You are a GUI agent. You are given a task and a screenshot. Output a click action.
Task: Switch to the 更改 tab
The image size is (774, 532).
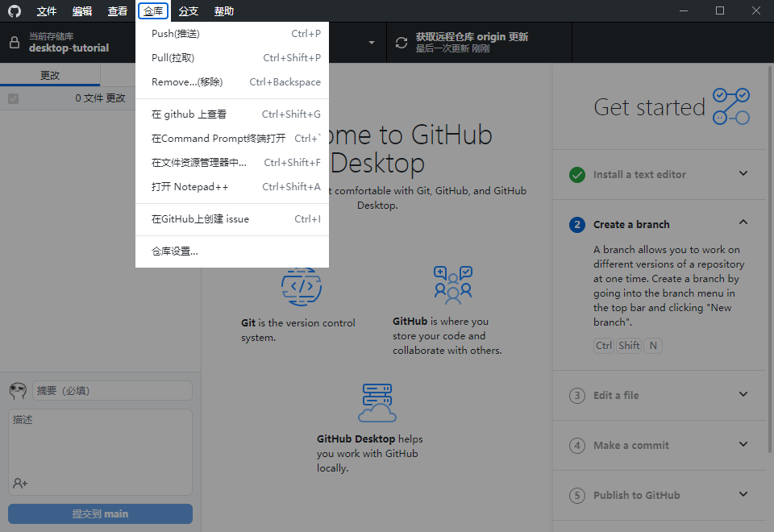pyautogui.click(x=50, y=75)
